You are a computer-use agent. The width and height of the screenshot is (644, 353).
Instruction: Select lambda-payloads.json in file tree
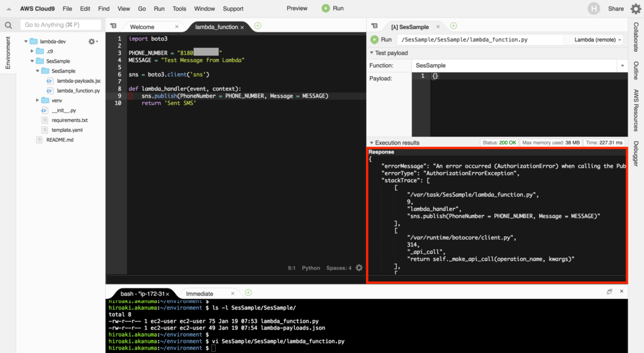[79, 81]
